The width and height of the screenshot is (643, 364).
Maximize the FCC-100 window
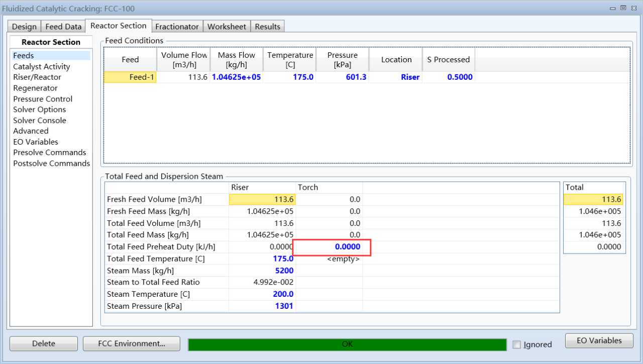(x=623, y=8)
